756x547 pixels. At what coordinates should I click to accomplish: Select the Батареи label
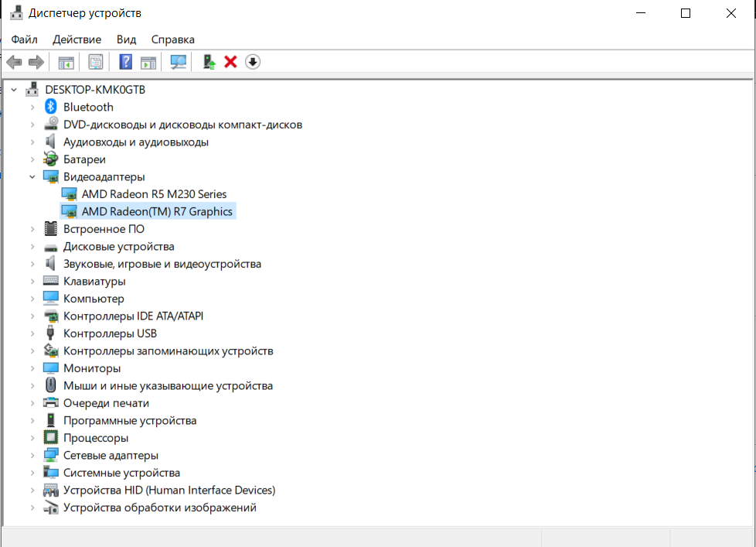click(84, 159)
